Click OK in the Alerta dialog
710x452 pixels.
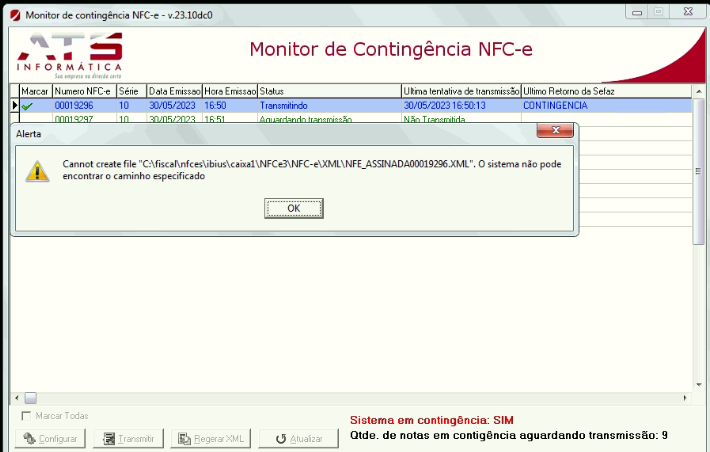pyautogui.click(x=293, y=208)
